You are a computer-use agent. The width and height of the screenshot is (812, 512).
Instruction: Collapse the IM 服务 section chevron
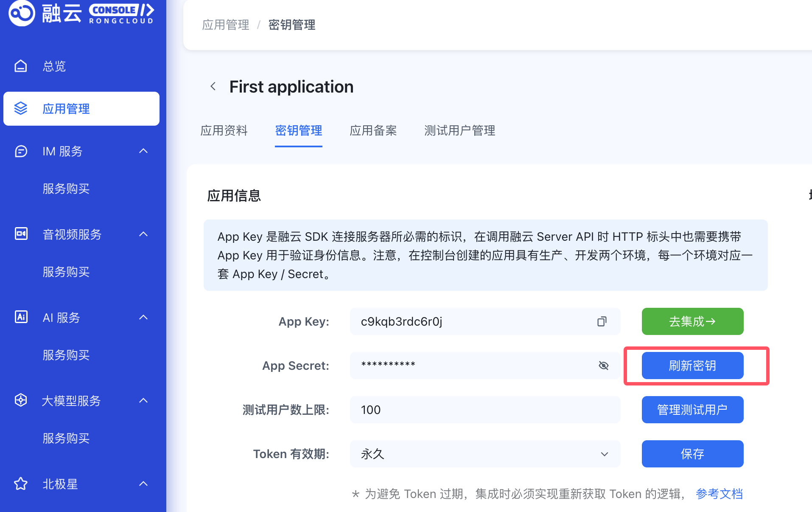point(144,151)
